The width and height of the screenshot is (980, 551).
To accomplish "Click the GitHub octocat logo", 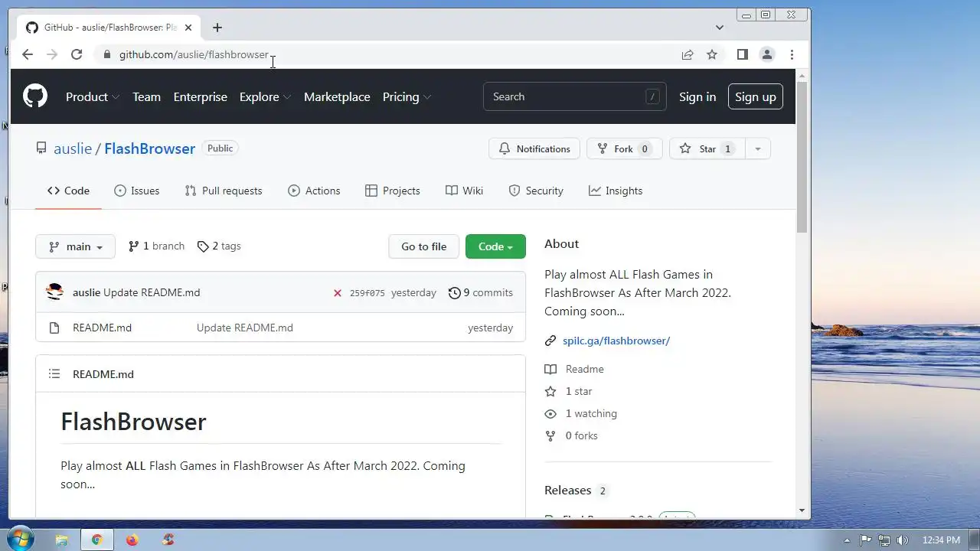I will 35,96.
